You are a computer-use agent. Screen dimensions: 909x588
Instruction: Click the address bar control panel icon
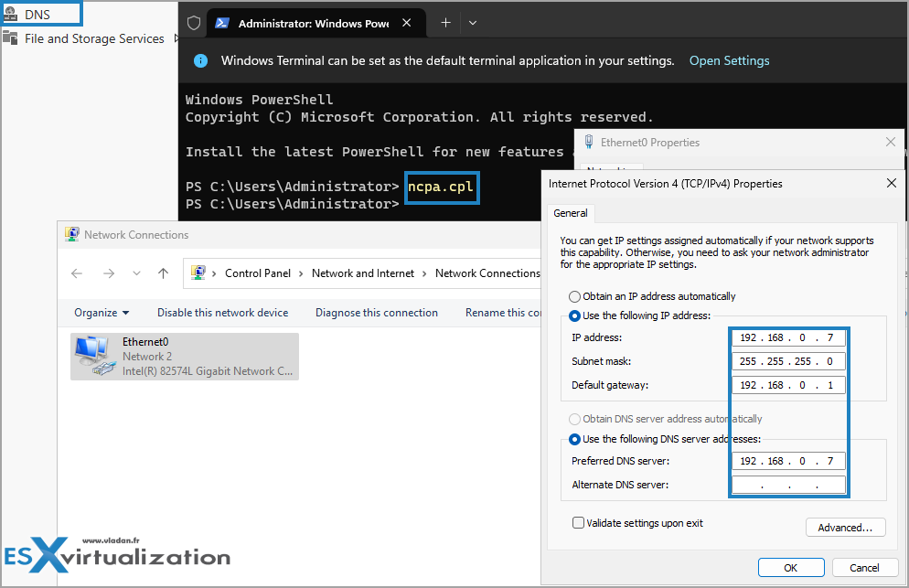click(198, 273)
